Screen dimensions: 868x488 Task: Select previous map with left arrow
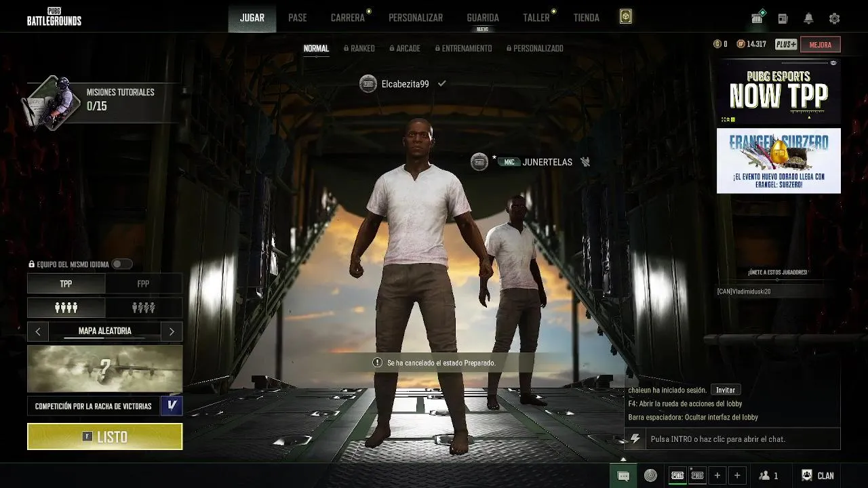click(38, 331)
